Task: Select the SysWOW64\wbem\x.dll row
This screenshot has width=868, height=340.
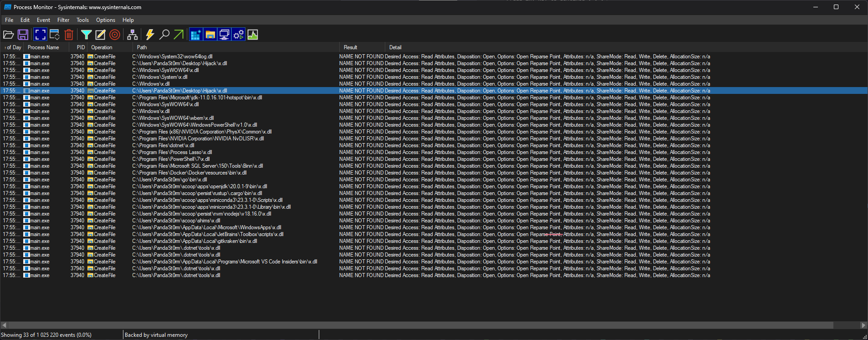Action: 434,118
